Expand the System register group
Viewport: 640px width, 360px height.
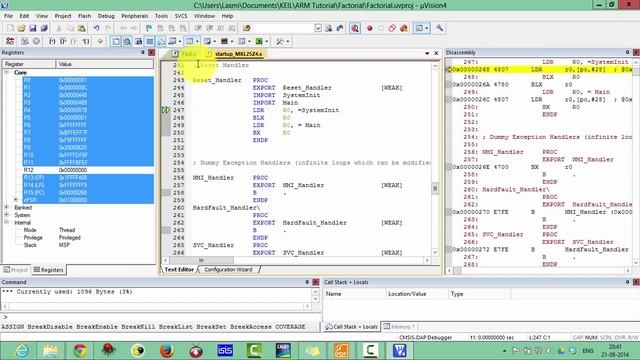pos(7,215)
